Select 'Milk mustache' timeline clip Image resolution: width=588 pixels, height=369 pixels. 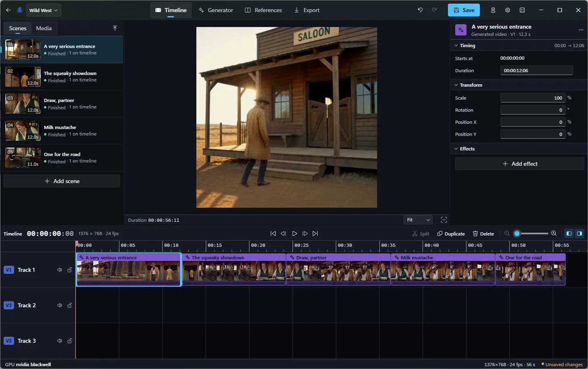point(443,269)
